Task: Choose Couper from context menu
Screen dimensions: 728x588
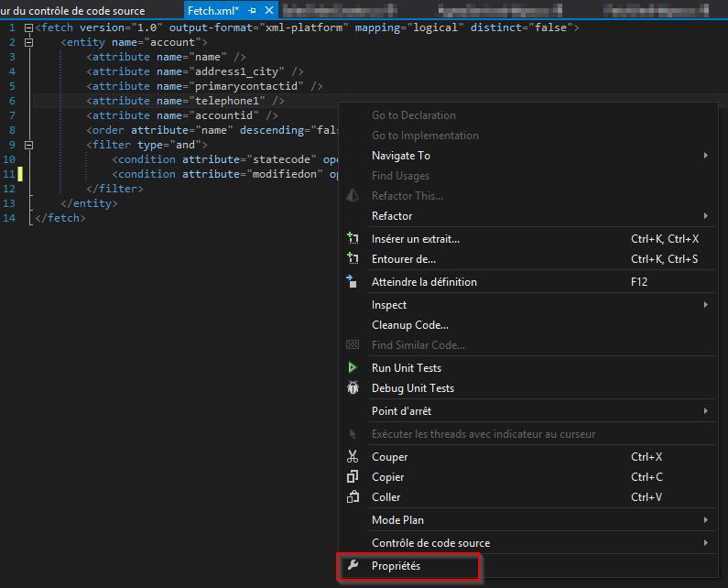Action: pyautogui.click(x=527, y=456)
